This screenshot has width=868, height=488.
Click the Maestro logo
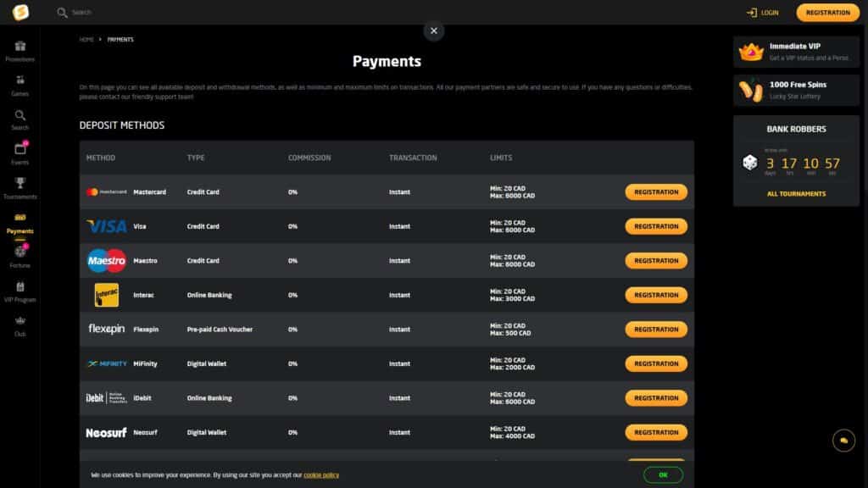pyautogui.click(x=107, y=261)
